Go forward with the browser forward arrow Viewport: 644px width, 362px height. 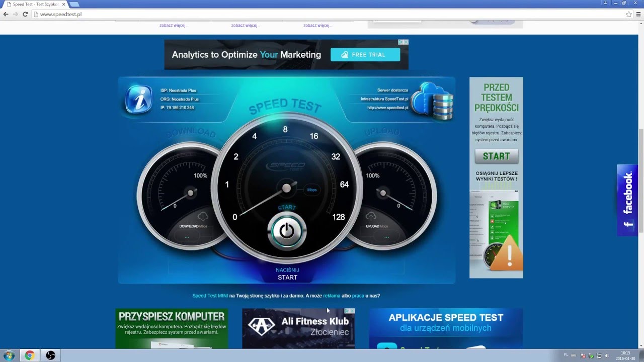click(x=16, y=14)
